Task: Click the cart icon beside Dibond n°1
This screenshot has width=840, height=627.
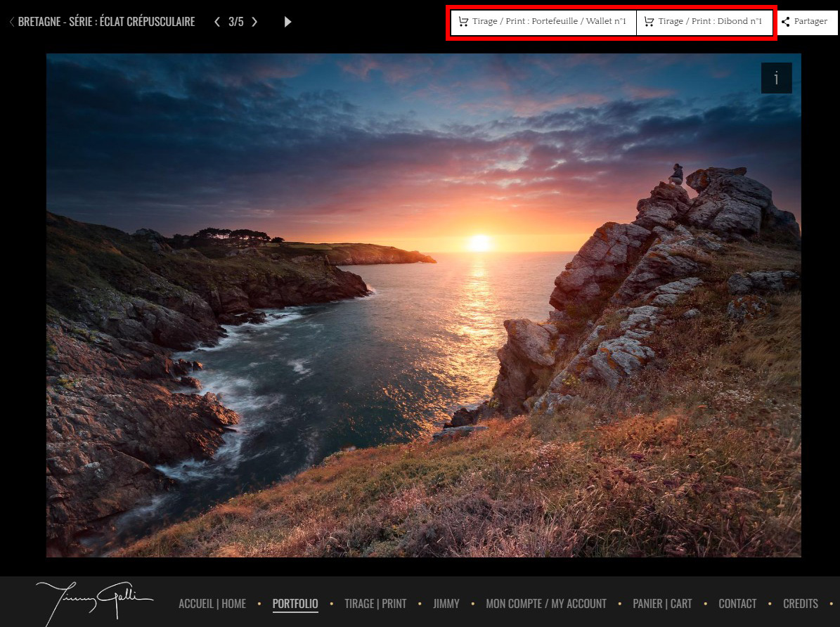Action: tap(650, 21)
